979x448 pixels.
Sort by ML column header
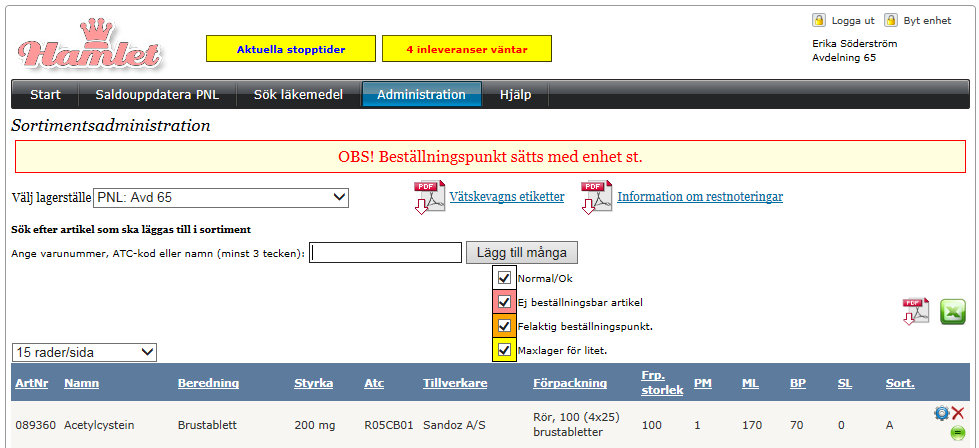tap(750, 383)
